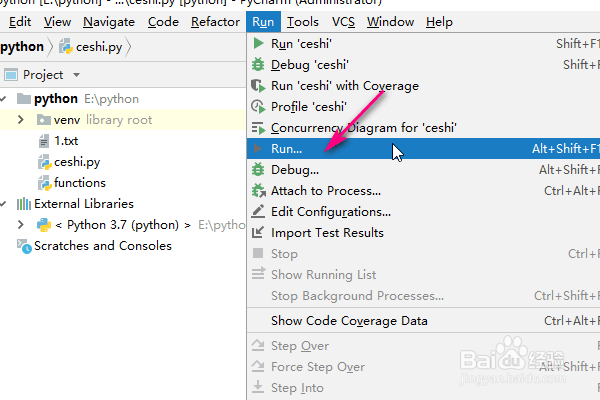Screen dimensions: 600x400
Task: Click the Profile 'ceshi' icon
Action: pos(259,107)
